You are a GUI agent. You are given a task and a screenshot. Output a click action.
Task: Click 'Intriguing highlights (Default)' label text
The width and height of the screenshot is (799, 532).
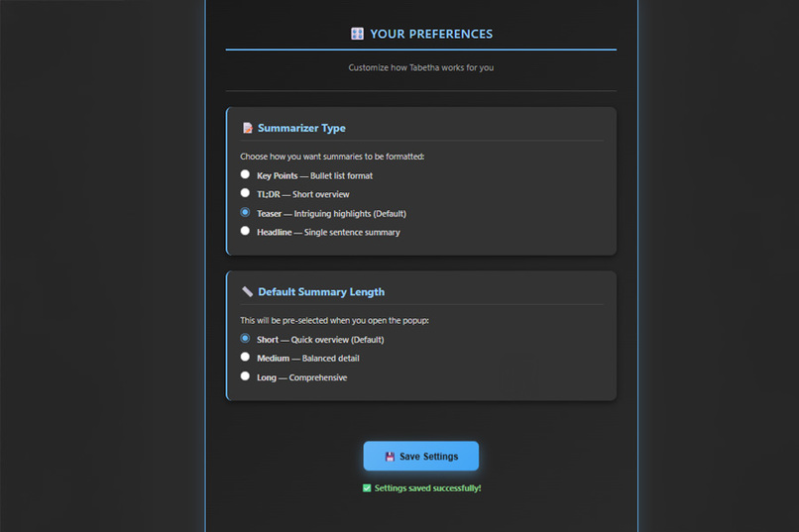[x=350, y=214]
